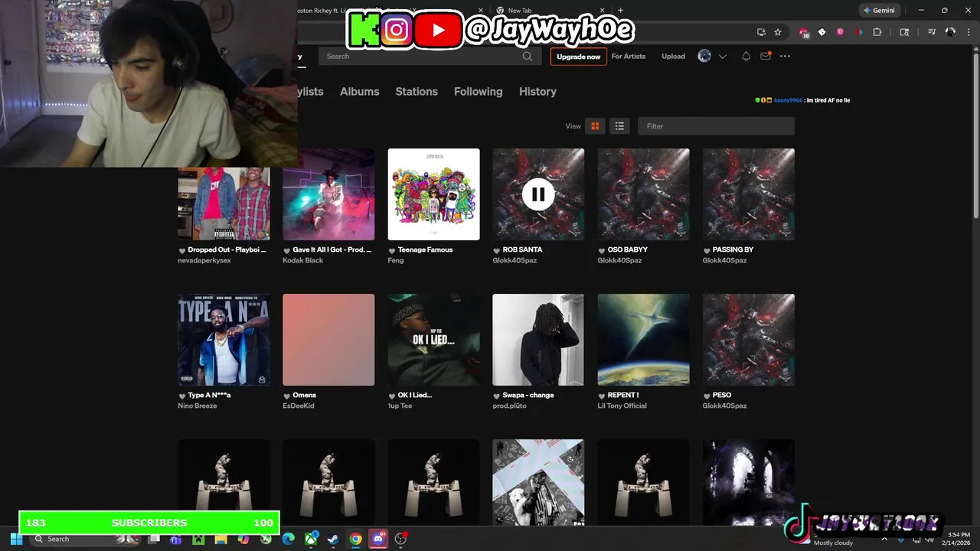Toggle the heart on REPENT !
980x551 pixels.
[x=602, y=396]
